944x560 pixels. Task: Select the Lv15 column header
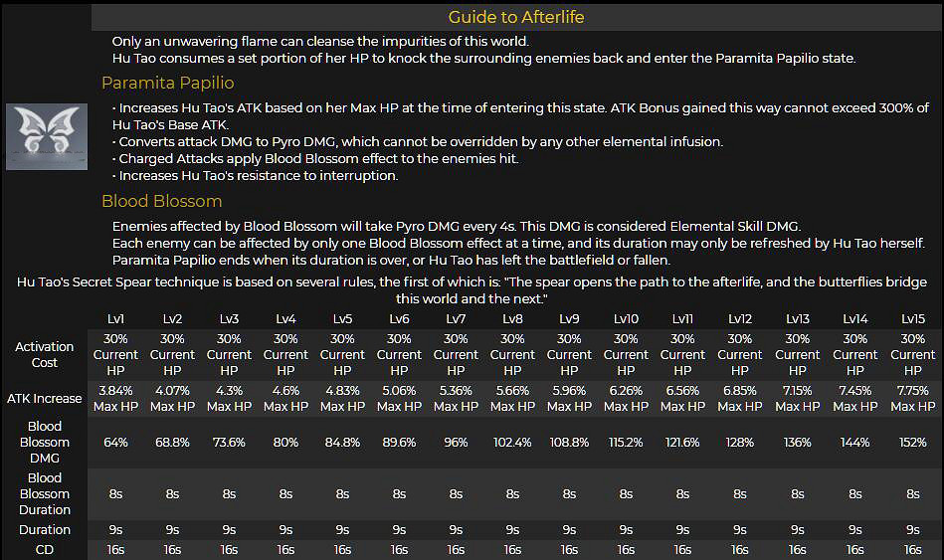point(912,318)
